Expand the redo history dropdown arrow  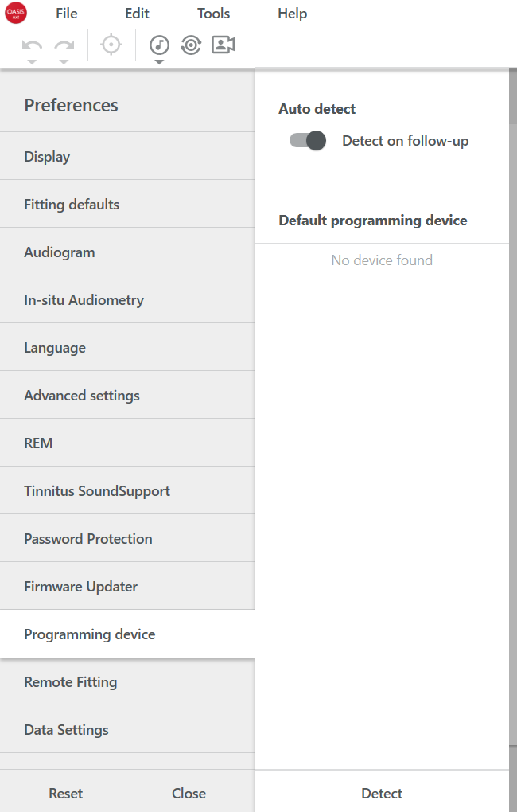pos(64,62)
